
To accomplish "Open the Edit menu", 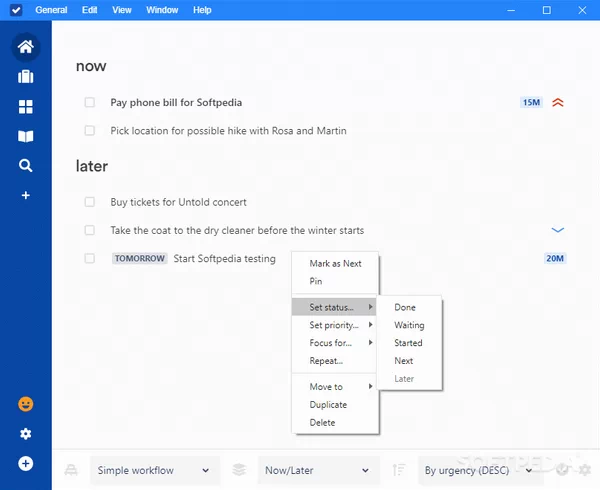I will coord(91,10).
